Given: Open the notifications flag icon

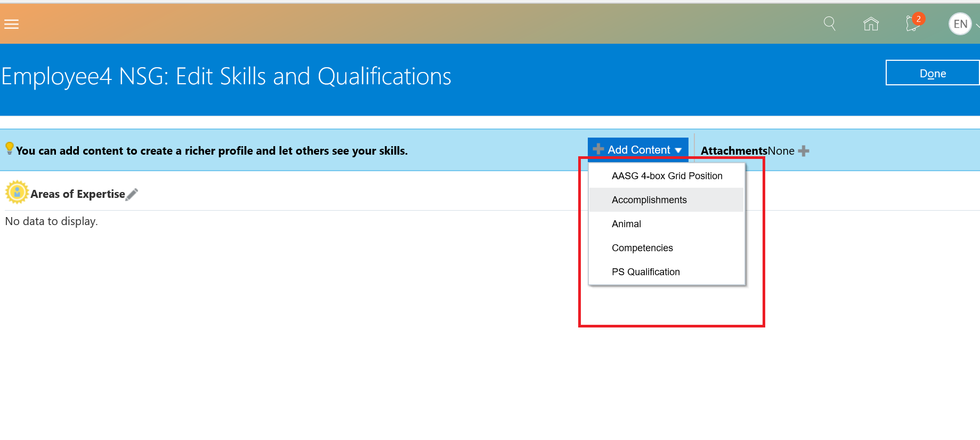Looking at the screenshot, I should coord(913,23).
